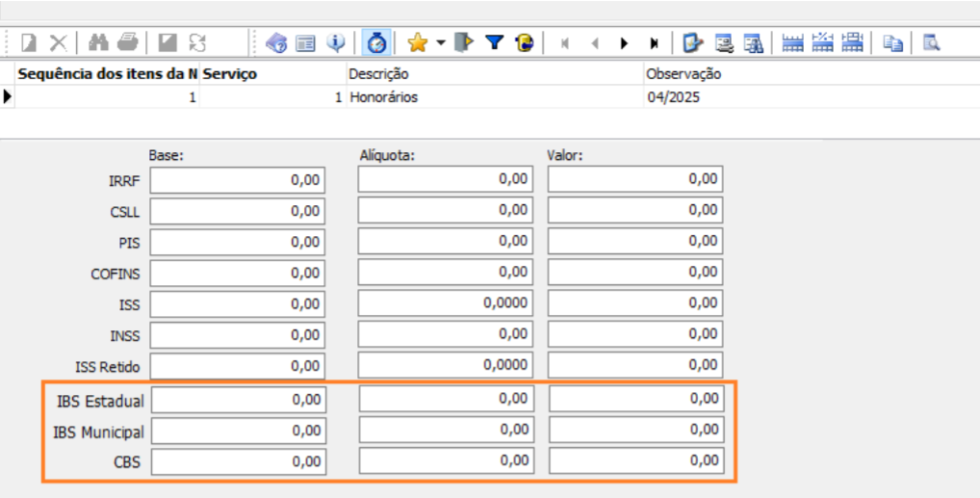Click the refresh arrows icon
Screen dimensions: 980x498
click(x=196, y=42)
